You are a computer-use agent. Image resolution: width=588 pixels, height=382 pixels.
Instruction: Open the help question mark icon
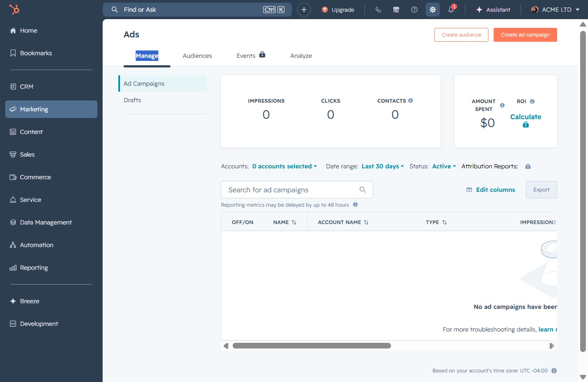(x=414, y=10)
